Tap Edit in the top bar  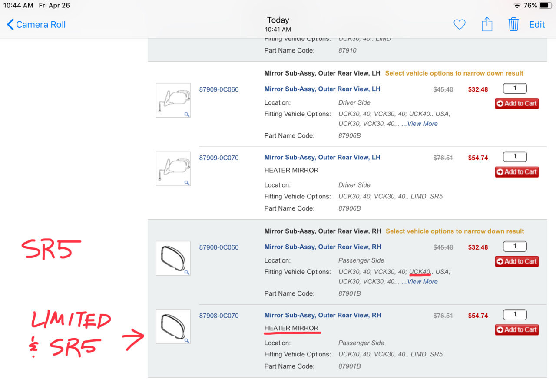click(x=537, y=25)
